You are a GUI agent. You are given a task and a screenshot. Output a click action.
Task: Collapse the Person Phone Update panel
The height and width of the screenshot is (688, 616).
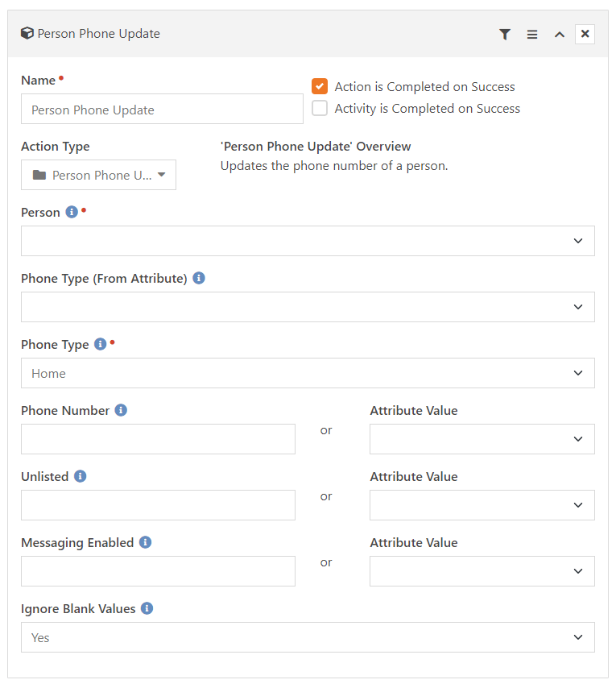click(559, 34)
